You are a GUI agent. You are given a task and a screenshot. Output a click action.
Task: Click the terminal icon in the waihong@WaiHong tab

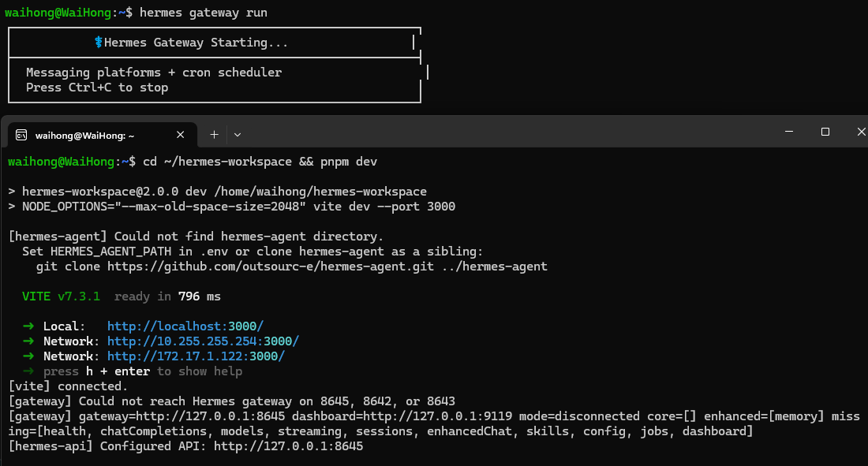click(21, 135)
